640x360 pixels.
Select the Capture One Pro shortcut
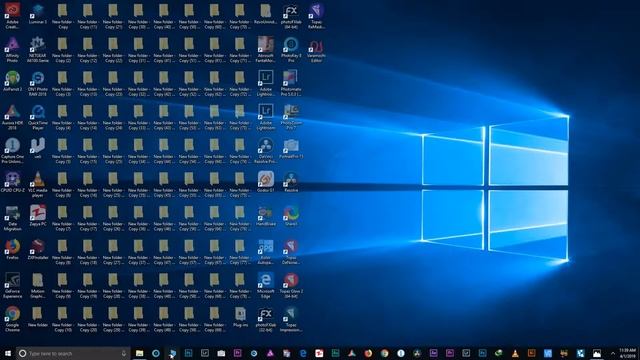pyautogui.click(x=12, y=151)
